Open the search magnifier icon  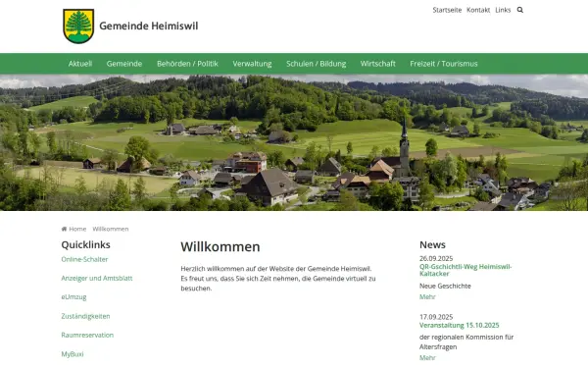[x=519, y=10]
